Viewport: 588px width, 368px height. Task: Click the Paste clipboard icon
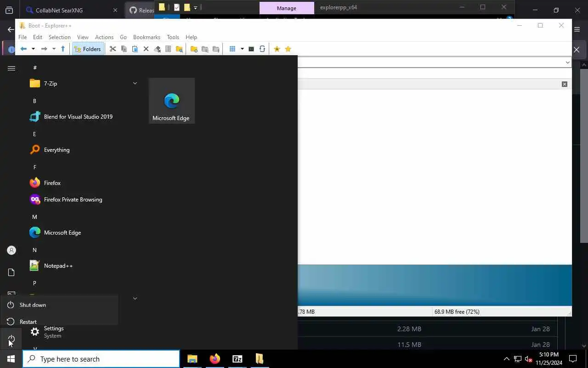point(135,49)
